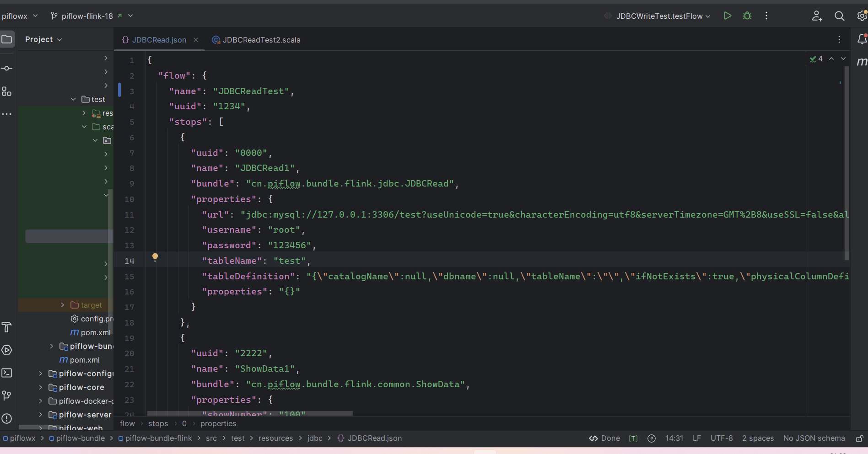Screen dimensions: 868x454
Task: Click the intention lightbulb on line 14
Action: (155, 257)
